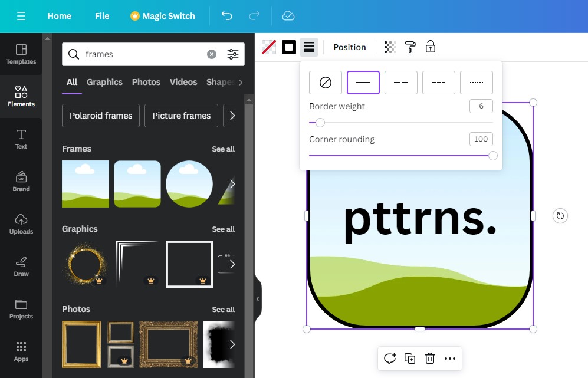Click the Corner rounding value field
588x378 pixels.
tap(481, 139)
